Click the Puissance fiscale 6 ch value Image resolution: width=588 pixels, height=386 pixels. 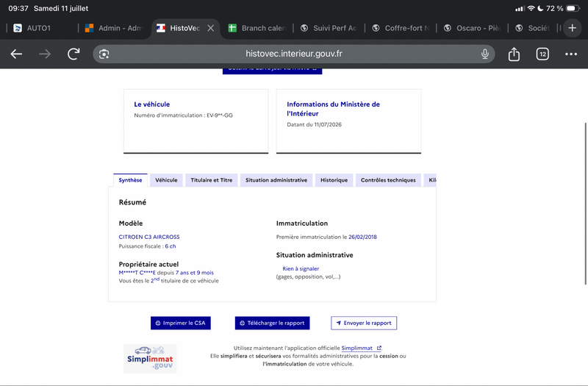171,246
